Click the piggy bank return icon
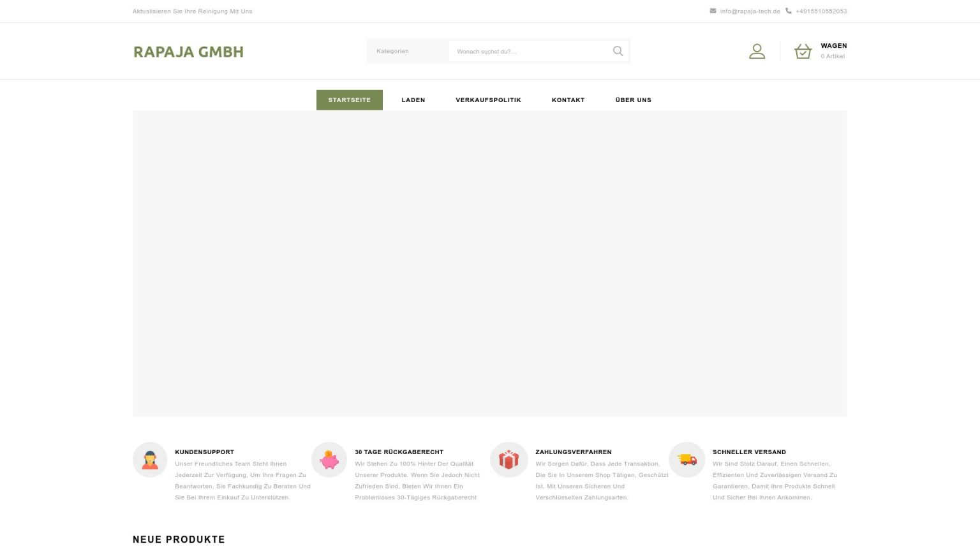This screenshot has height=551, width=980. pyautogui.click(x=329, y=460)
